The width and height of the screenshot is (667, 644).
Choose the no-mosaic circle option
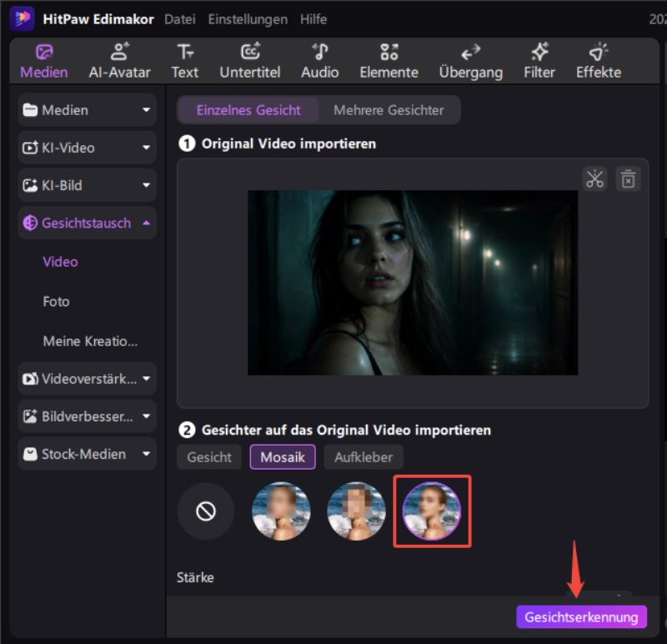click(206, 511)
